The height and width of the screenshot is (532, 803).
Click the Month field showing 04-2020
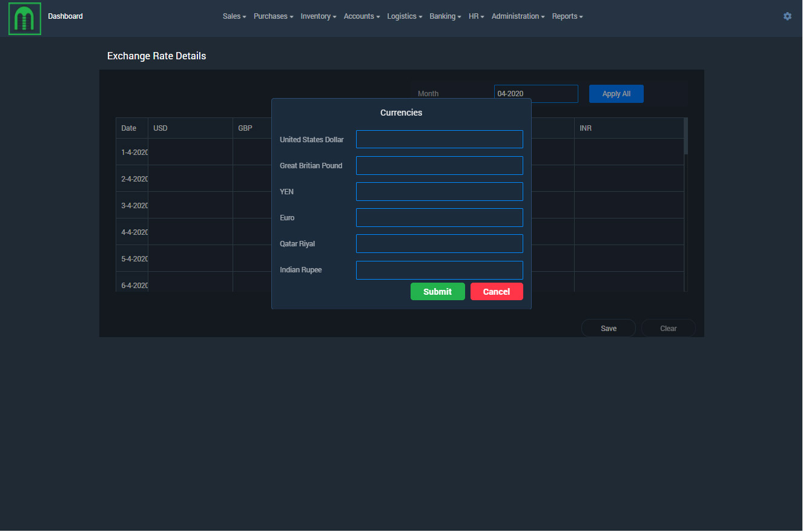pyautogui.click(x=536, y=94)
